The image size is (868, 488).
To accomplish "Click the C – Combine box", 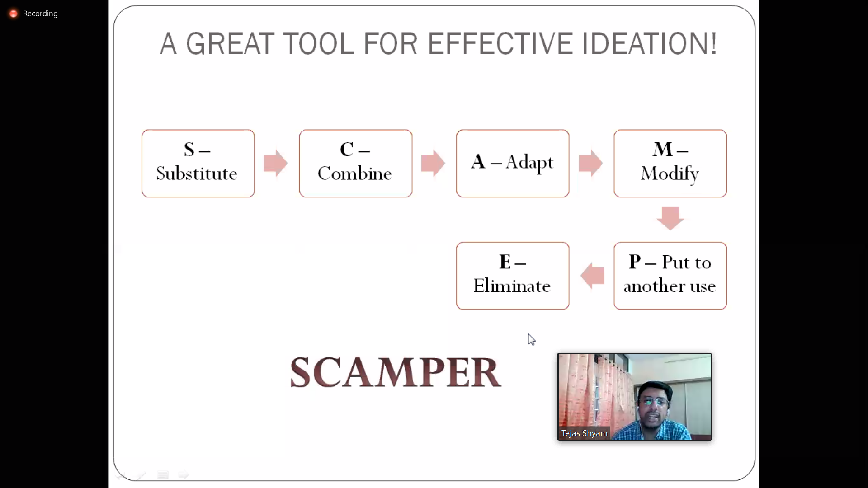I will (355, 163).
